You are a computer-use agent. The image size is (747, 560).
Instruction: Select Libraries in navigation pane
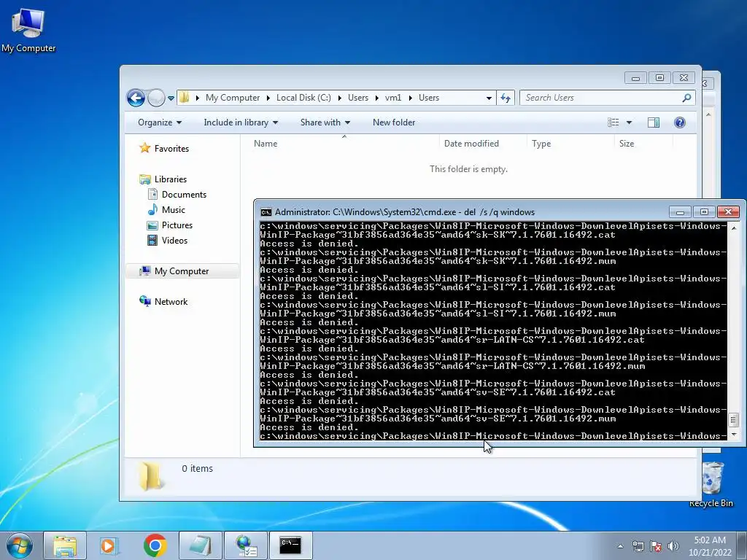[x=170, y=179]
